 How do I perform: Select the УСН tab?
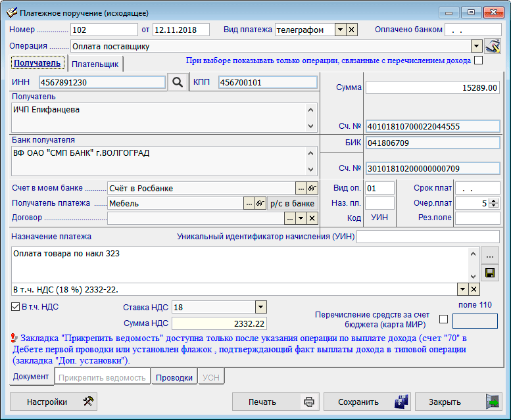(x=211, y=378)
